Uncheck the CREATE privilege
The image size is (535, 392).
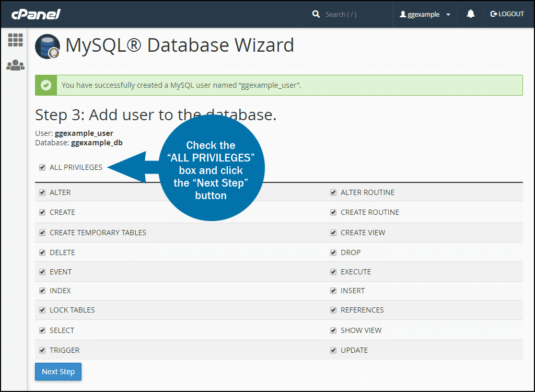42,212
